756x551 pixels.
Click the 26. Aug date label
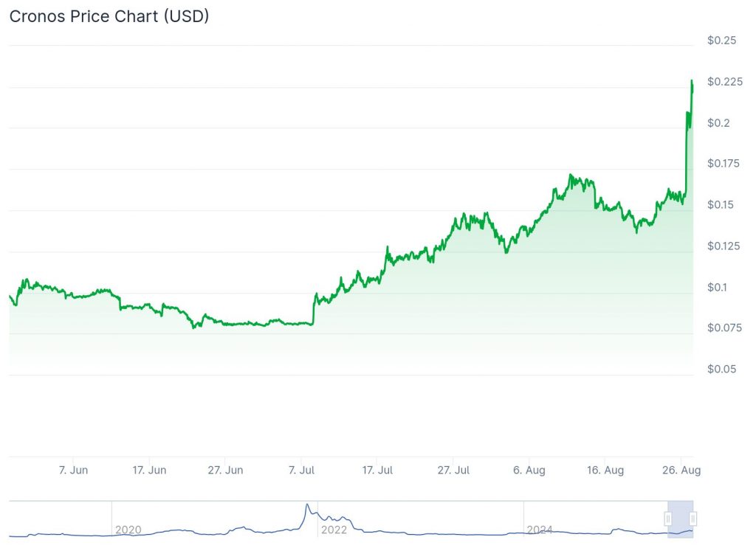681,470
